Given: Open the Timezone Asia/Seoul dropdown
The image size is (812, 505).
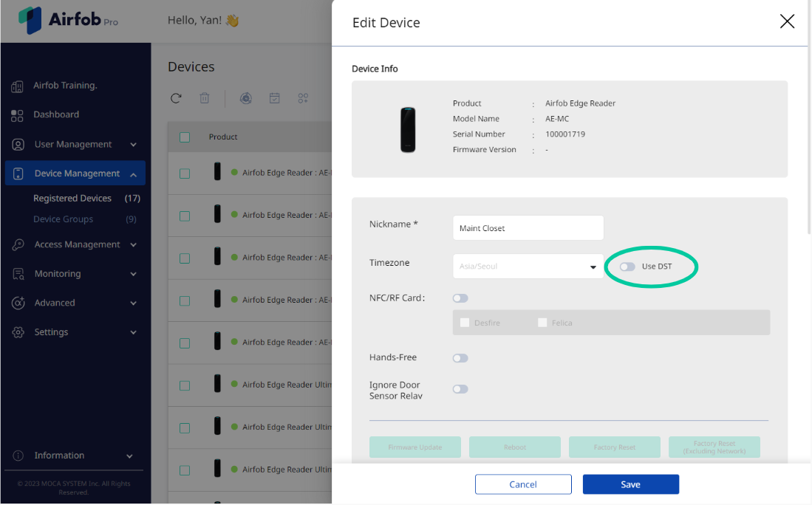Looking at the screenshot, I should (x=528, y=266).
